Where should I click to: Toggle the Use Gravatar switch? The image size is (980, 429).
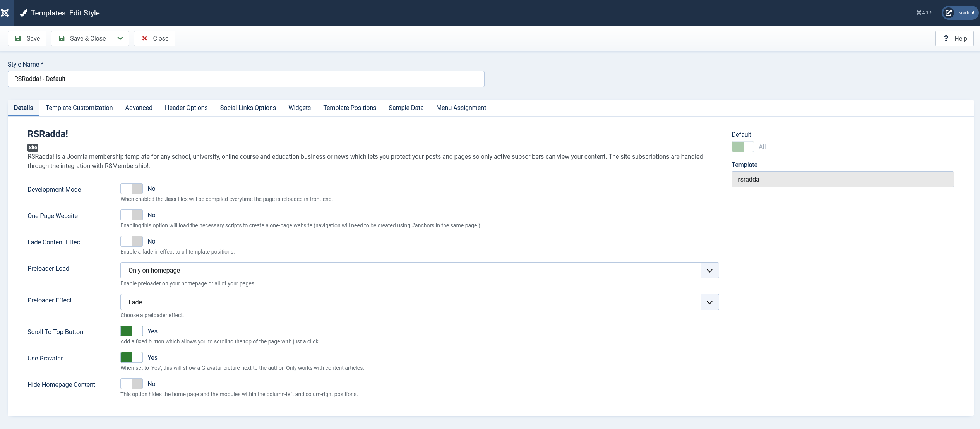click(132, 357)
